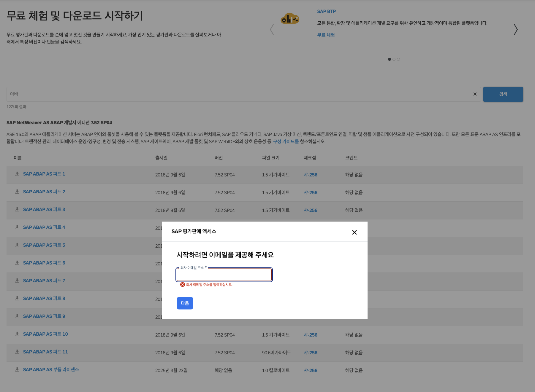
Task: Go to previous carousel slide arrow
Action: 272,30
